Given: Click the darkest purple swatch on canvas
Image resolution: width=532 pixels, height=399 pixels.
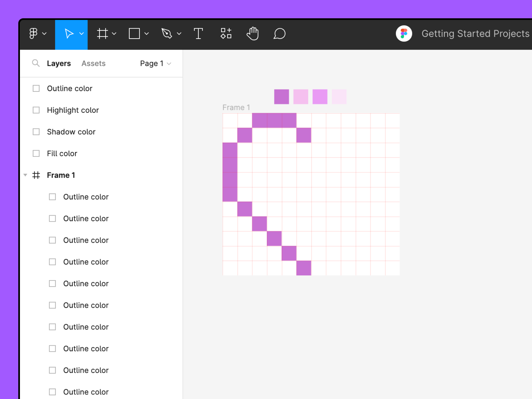Looking at the screenshot, I should tap(281, 97).
